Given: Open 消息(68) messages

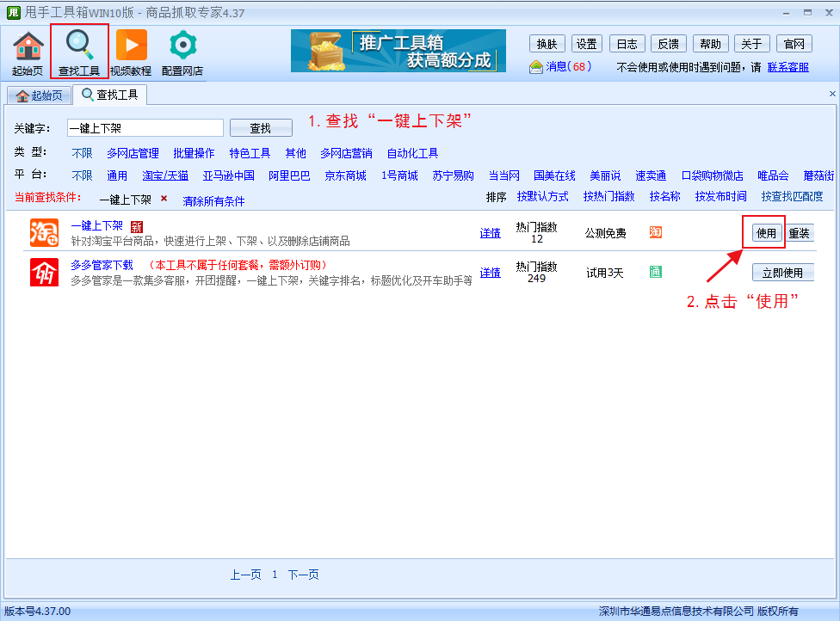Looking at the screenshot, I should pyautogui.click(x=559, y=67).
